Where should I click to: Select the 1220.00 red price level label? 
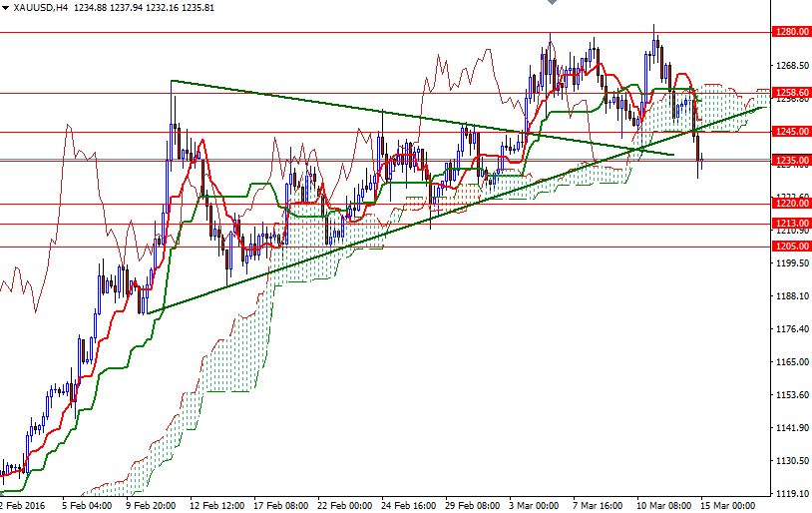(790, 203)
